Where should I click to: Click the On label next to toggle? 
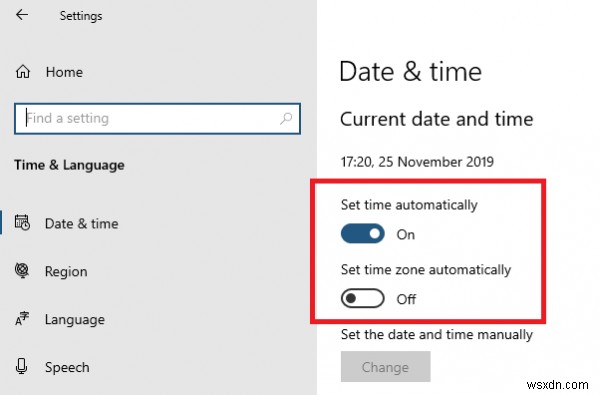coord(406,234)
